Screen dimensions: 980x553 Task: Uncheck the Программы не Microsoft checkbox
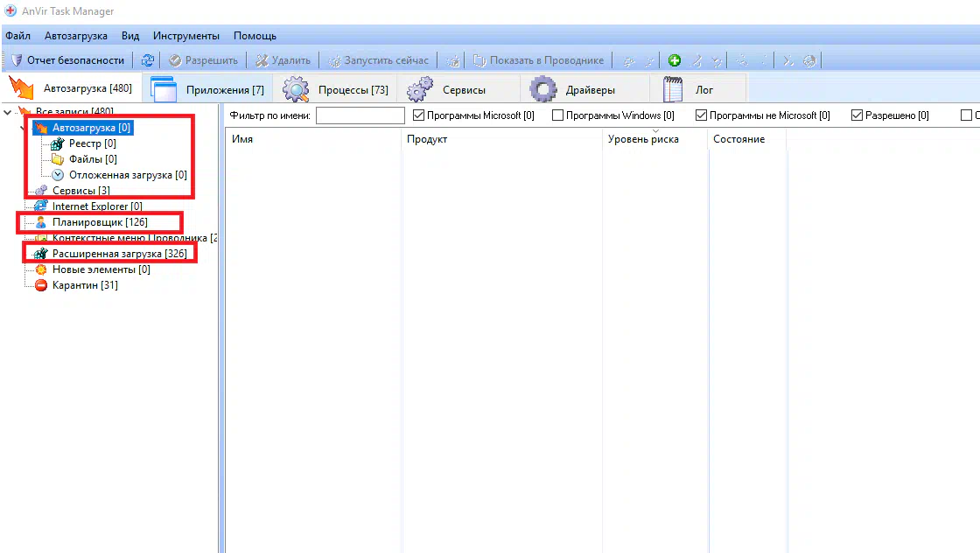tap(702, 115)
